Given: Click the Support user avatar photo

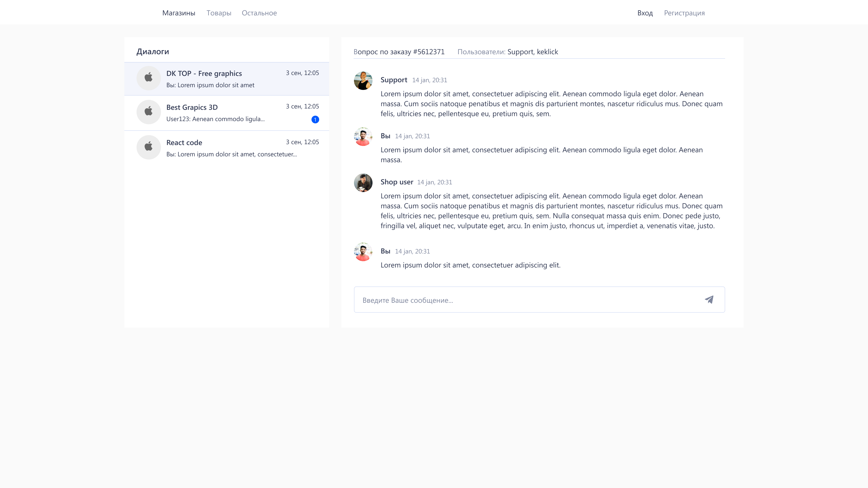Looking at the screenshot, I should (x=363, y=80).
